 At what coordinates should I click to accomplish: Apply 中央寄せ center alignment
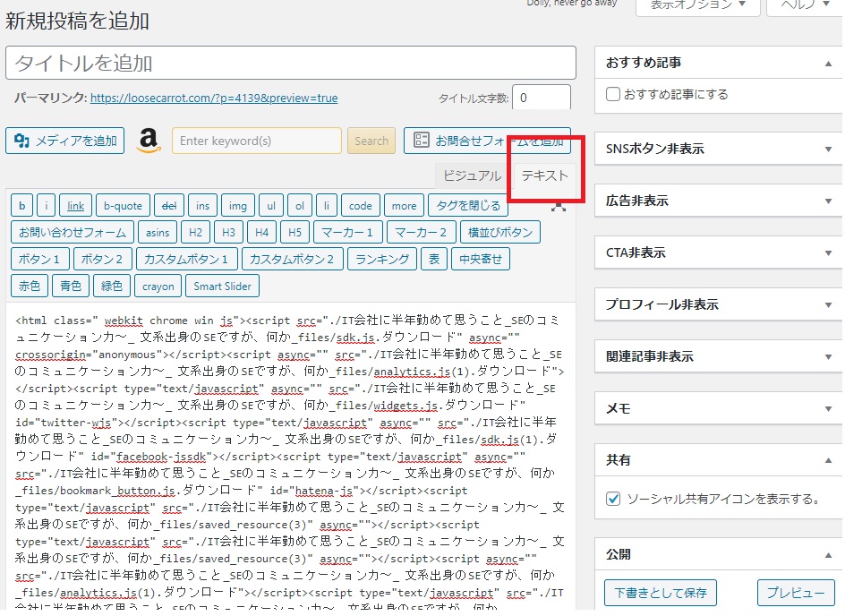point(480,260)
